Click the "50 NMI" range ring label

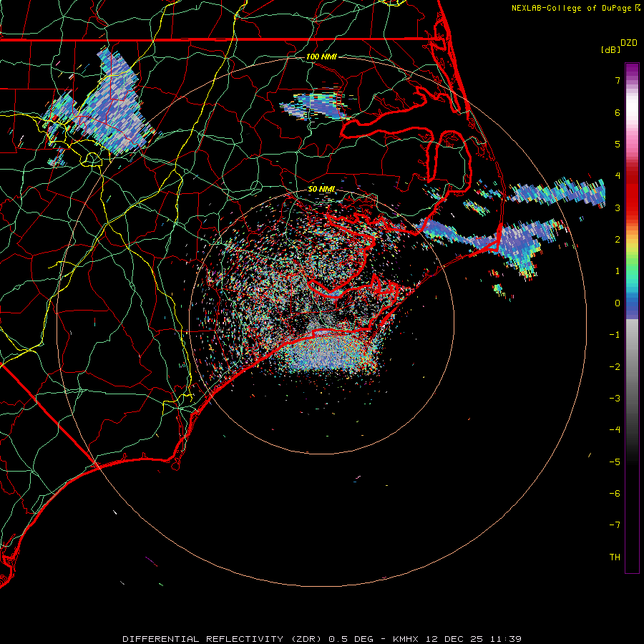click(321, 189)
